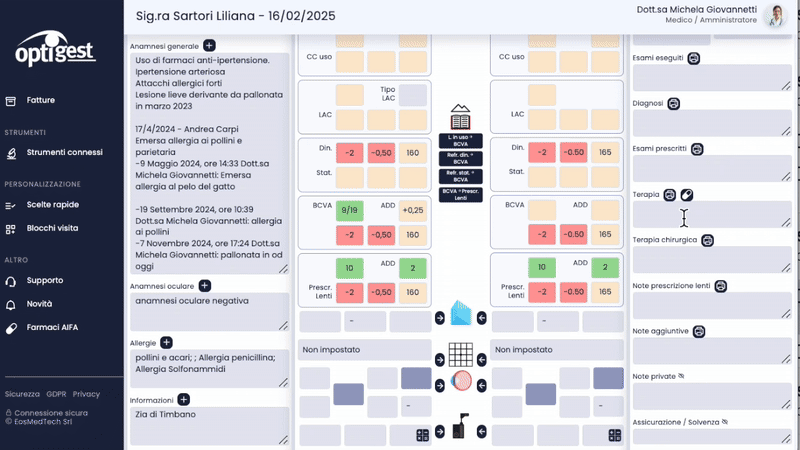This screenshot has height=450, width=800.
Task: Open Fatture in the sidebar
Action: (41, 100)
